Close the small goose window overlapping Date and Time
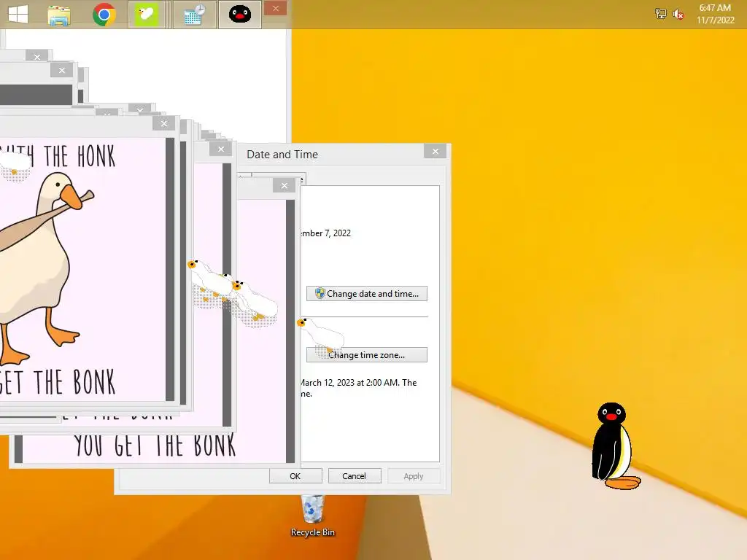The image size is (747, 560). (x=285, y=186)
